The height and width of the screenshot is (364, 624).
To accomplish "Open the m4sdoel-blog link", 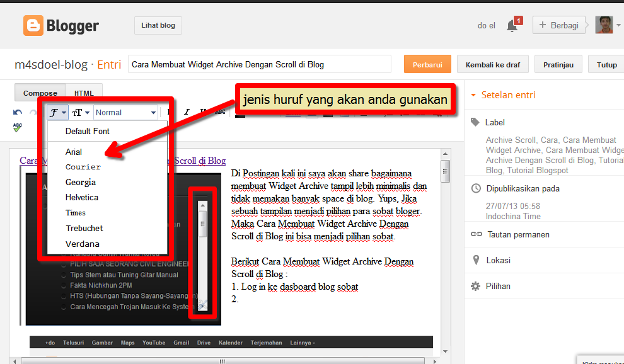I will click(x=51, y=64).
